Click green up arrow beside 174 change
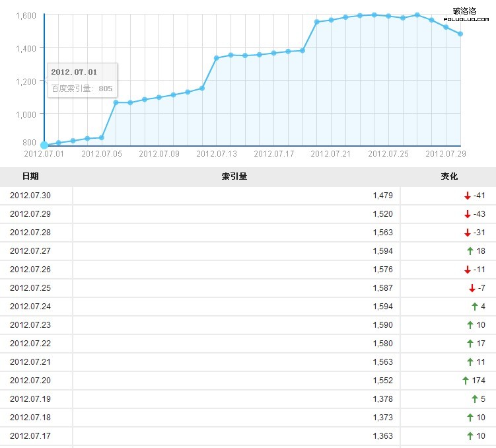496x448 pixels. [x=466, y=381]
